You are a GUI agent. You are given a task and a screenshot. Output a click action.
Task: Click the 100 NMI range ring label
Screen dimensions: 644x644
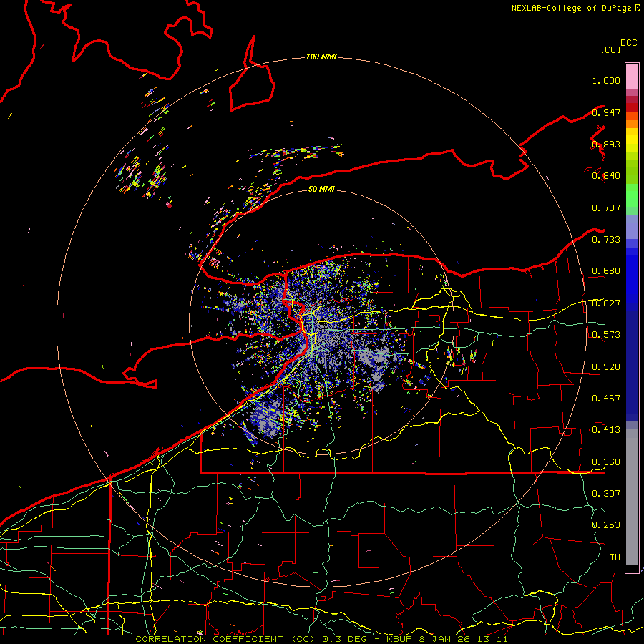(x=321, y=57)
